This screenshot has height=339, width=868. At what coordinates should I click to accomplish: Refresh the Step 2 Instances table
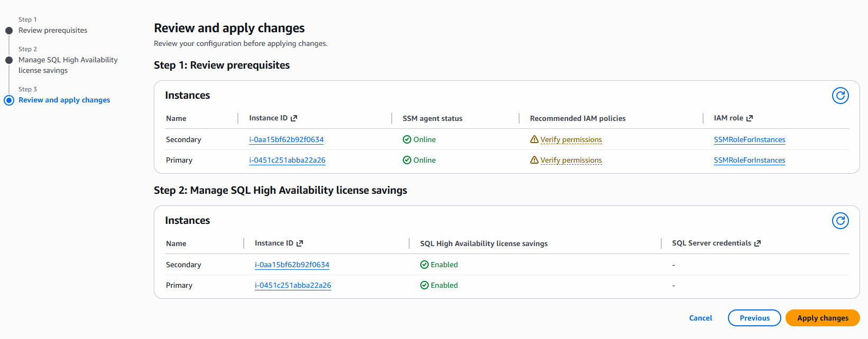(x=840, y=221)
